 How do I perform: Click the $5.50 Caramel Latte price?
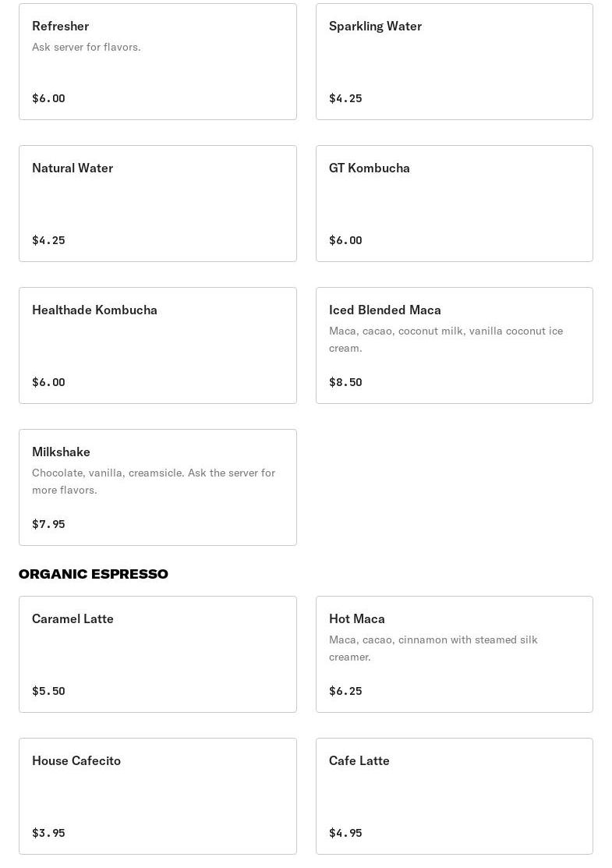[48, 691]
